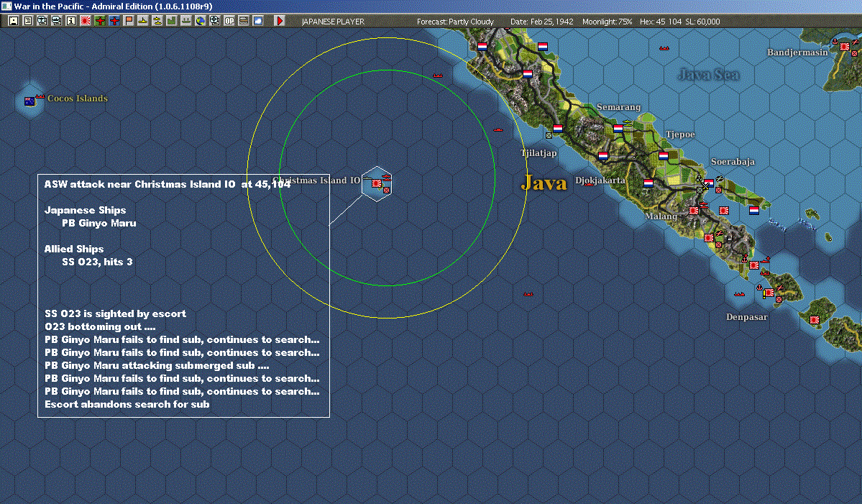Screen dimensions: 862x504
Task: Click the Cocos Islands map label
Action: 78,98
